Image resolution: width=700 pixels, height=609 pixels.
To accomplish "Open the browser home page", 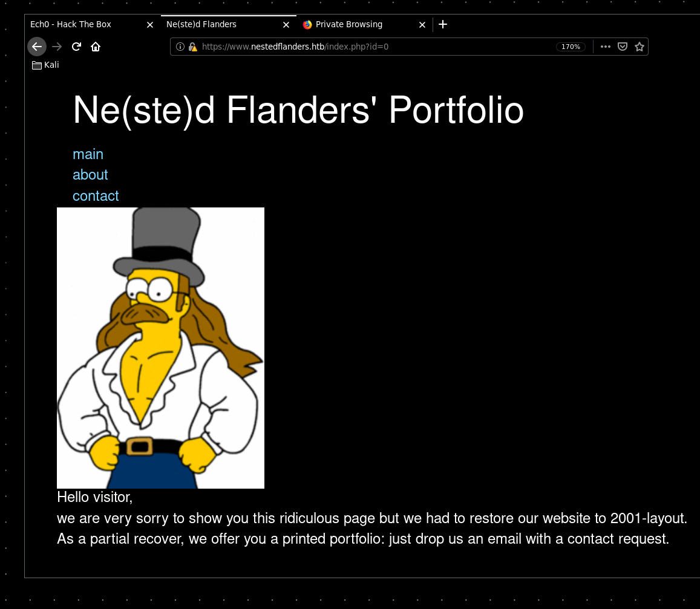I will click(96, 47).
